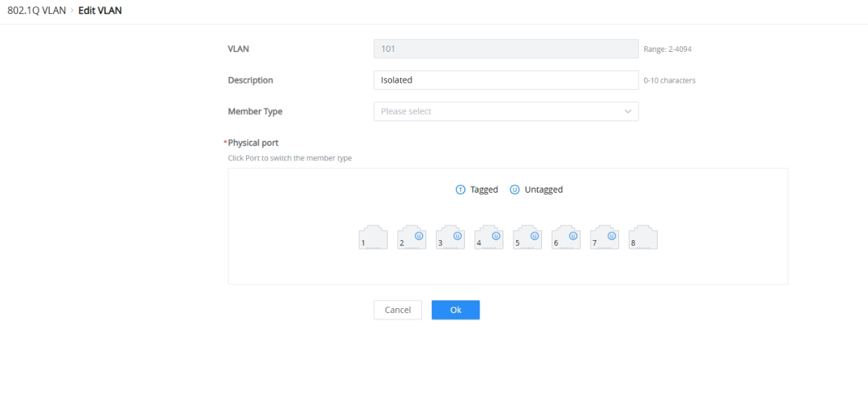Click the Description input field
The height and width of the screenshot is (416, 868).
506,80
